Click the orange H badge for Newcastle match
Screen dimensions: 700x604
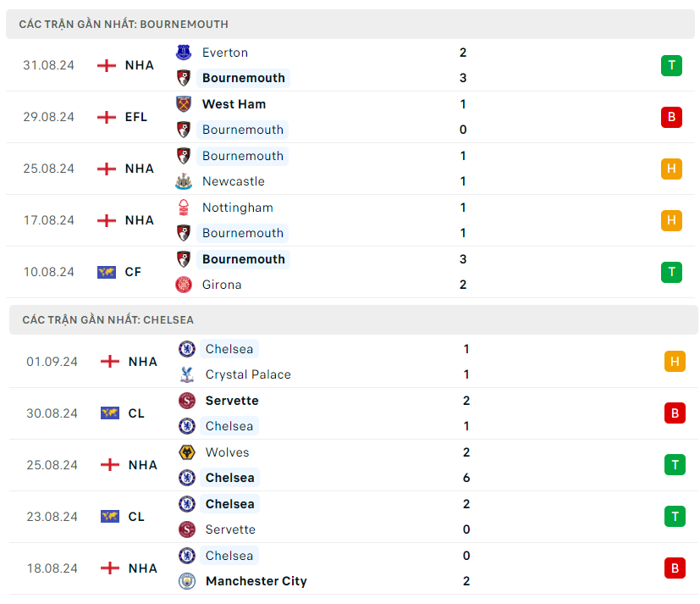point(671,169)
